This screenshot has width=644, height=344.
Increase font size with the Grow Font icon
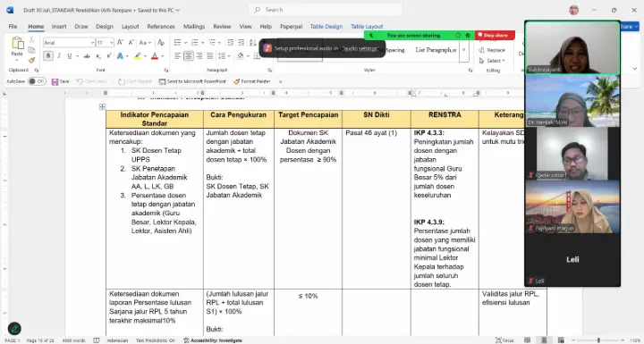120,43
